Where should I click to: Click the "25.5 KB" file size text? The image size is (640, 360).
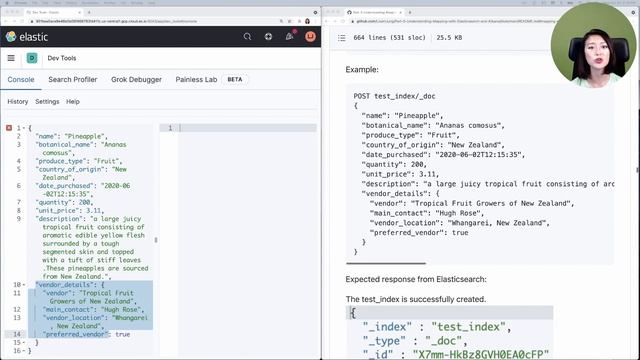coord(449,38)
